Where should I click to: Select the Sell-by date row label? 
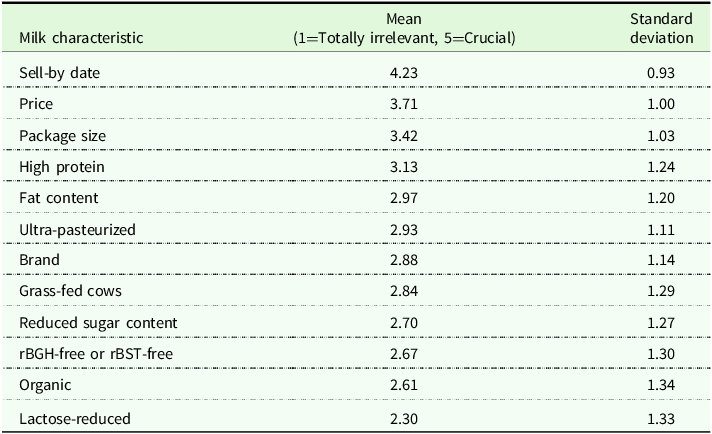59,73
